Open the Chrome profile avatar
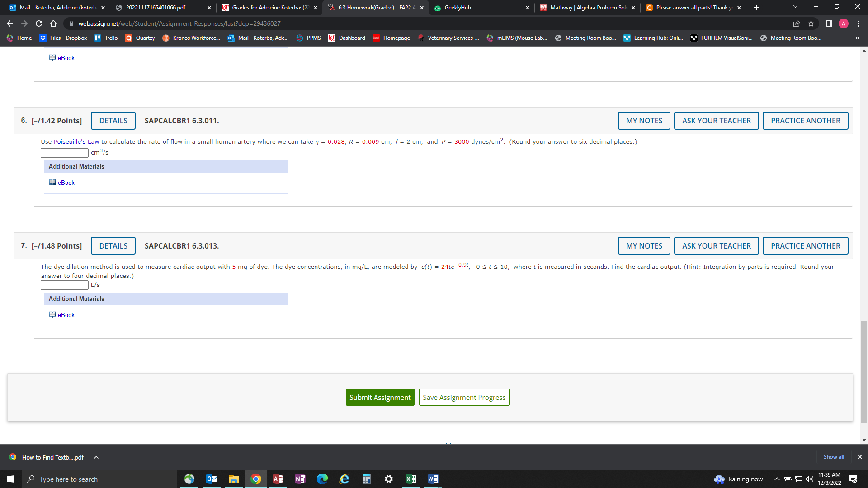868x488 pixels. [x=844, y=23]
